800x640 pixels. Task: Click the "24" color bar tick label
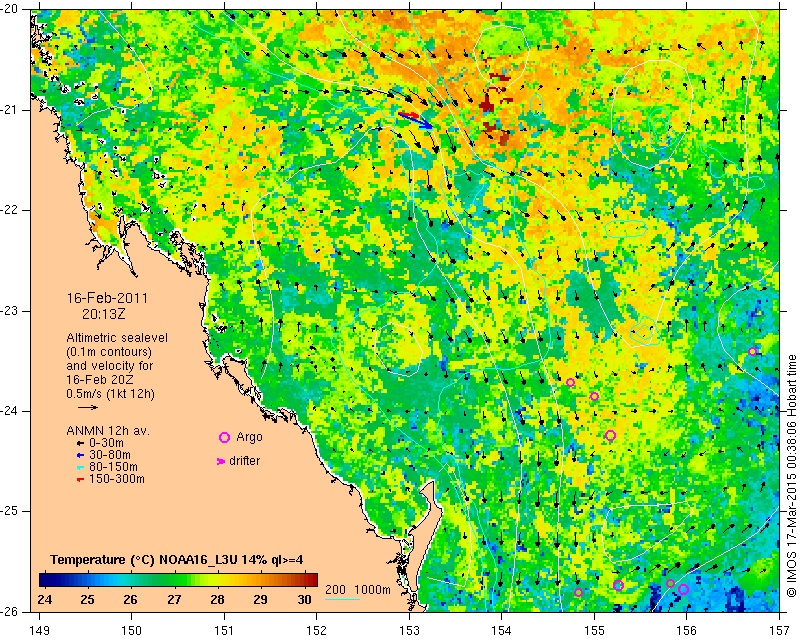(x=45, y=600)
